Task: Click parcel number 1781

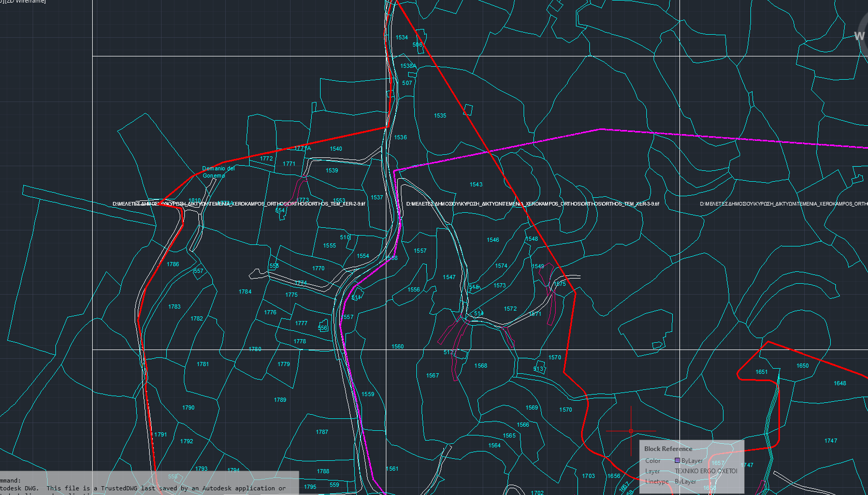Action: pyautogui.click(x=202, y=365)
